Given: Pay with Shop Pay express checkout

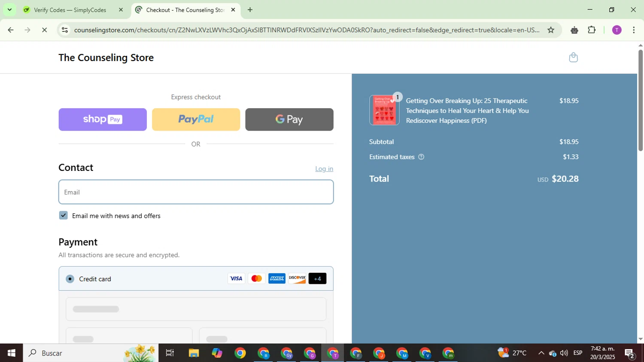Looking at the screenshot, I should click(x=103, y=119).
